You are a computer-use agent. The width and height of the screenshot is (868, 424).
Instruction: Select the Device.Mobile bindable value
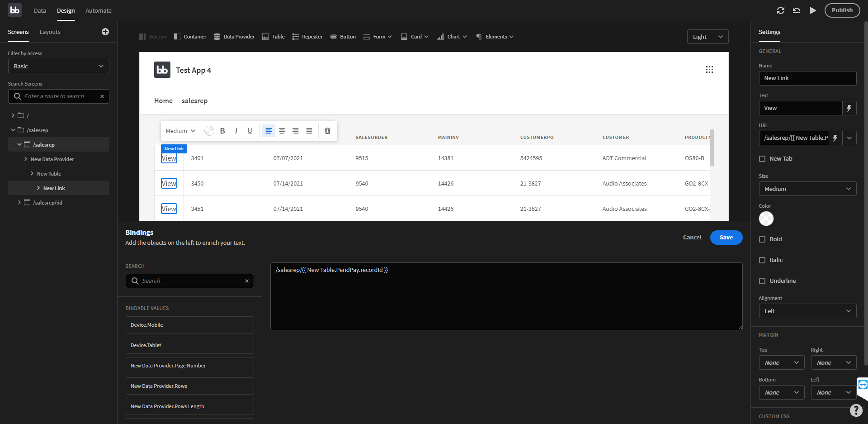(x=189, y=324)
